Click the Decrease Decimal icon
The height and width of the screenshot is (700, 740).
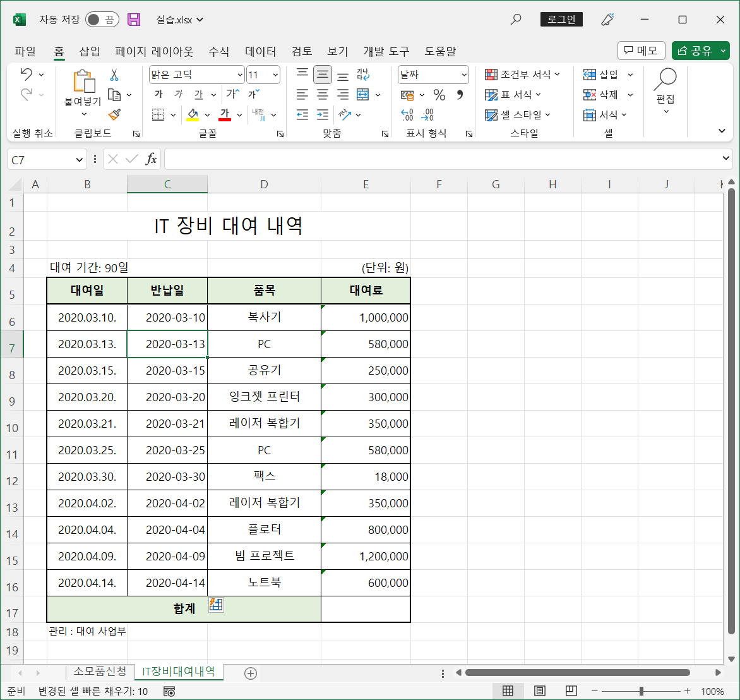[427, 115]
